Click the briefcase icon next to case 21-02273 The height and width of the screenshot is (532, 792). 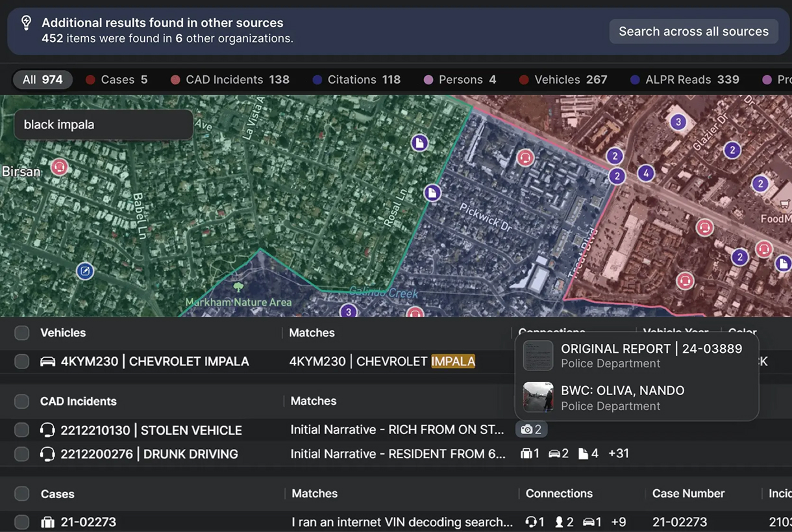click(47, 522)
